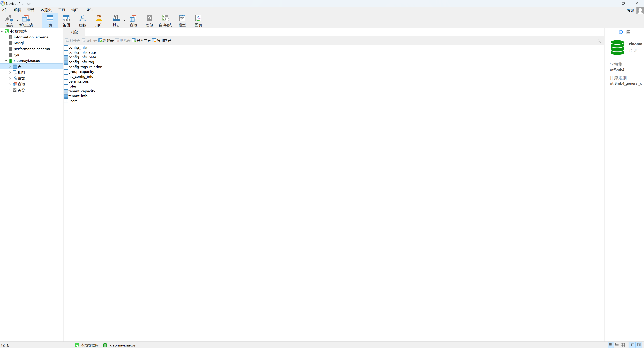Collapse the 本地数据库 connection node

tap(2, 31)
